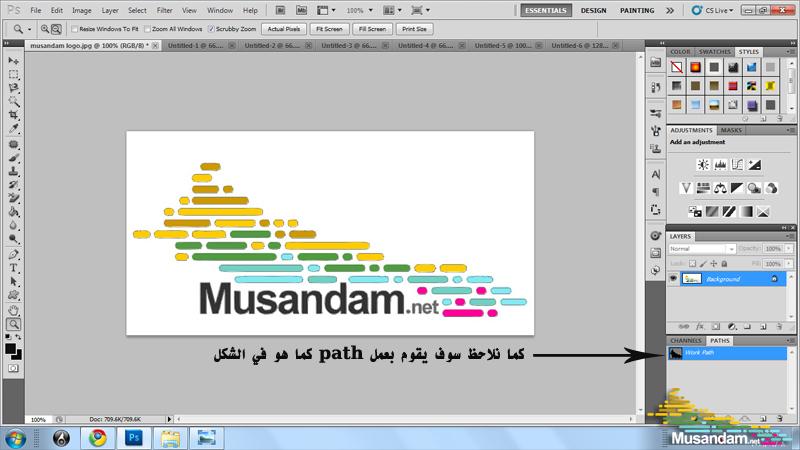Swap foreground and background colors

(x=18, y=337)
